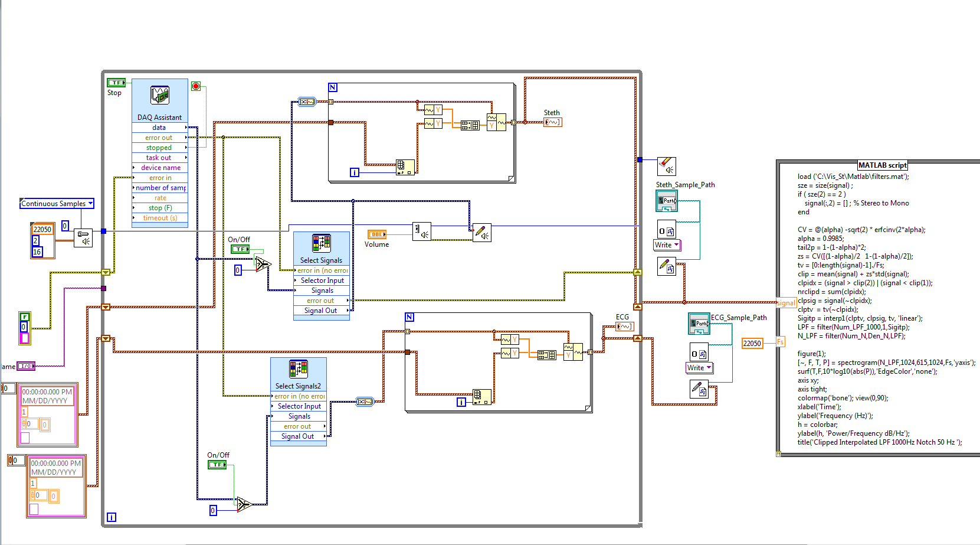Click the DAQ Assistant stopped output row
The width and height of the screenshot is (980, 545).
pos(160,148)
